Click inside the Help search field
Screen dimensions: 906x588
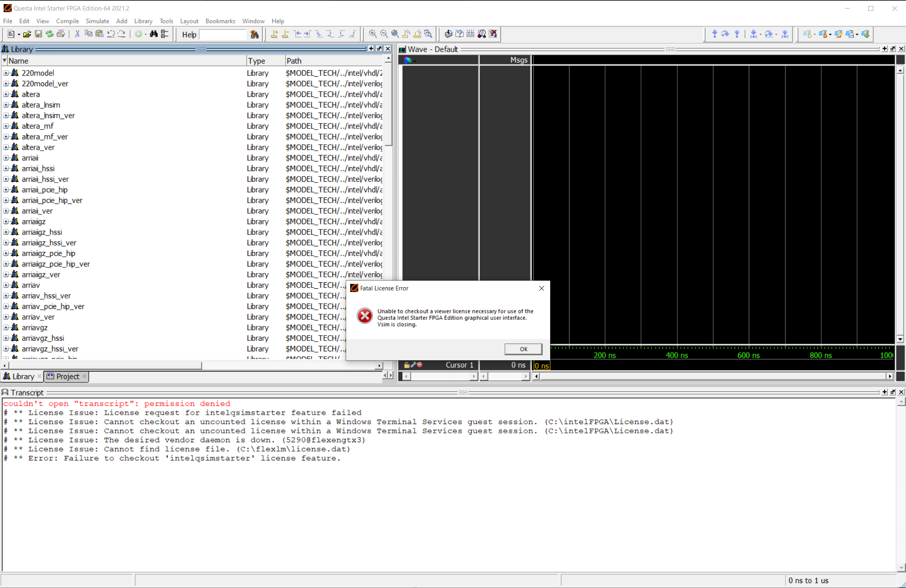pyautogui.click(x=223, y=34)
